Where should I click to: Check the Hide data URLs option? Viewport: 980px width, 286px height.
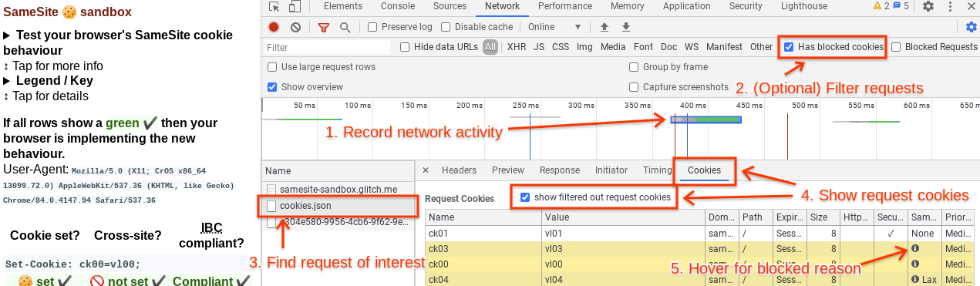tap(405, 47)
